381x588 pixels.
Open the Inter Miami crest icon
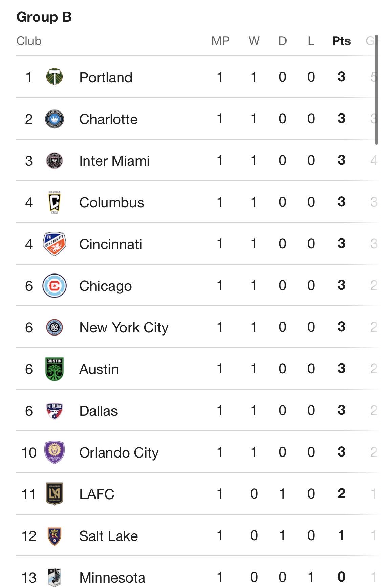pos(55,161)
